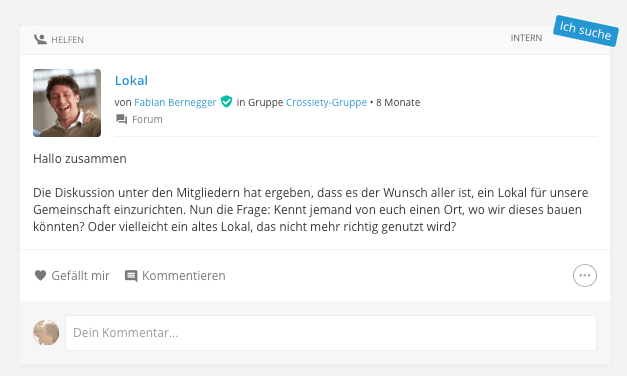
Task: Toggle 'Gefällt mir' on this post
Action: coord(72,276)
